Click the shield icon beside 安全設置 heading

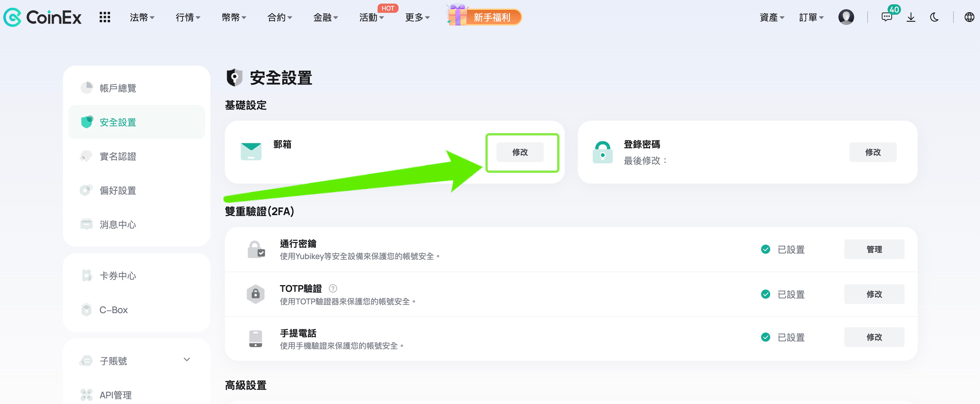pyautogui.click(x=234, y=78)
